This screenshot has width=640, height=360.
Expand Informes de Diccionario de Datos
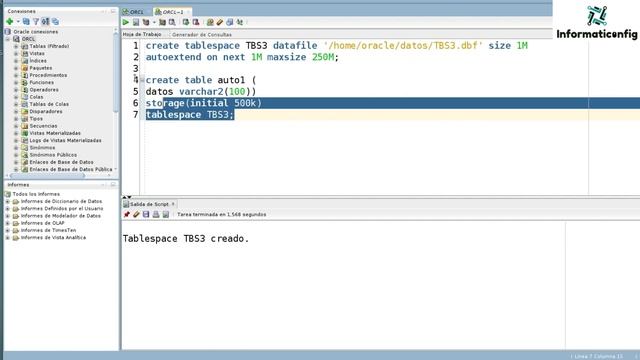8,202
